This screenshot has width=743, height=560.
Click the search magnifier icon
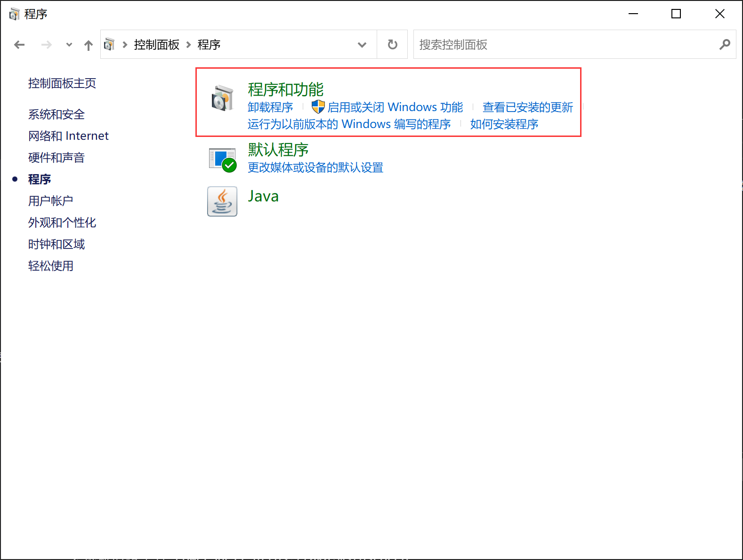point(725,45)
